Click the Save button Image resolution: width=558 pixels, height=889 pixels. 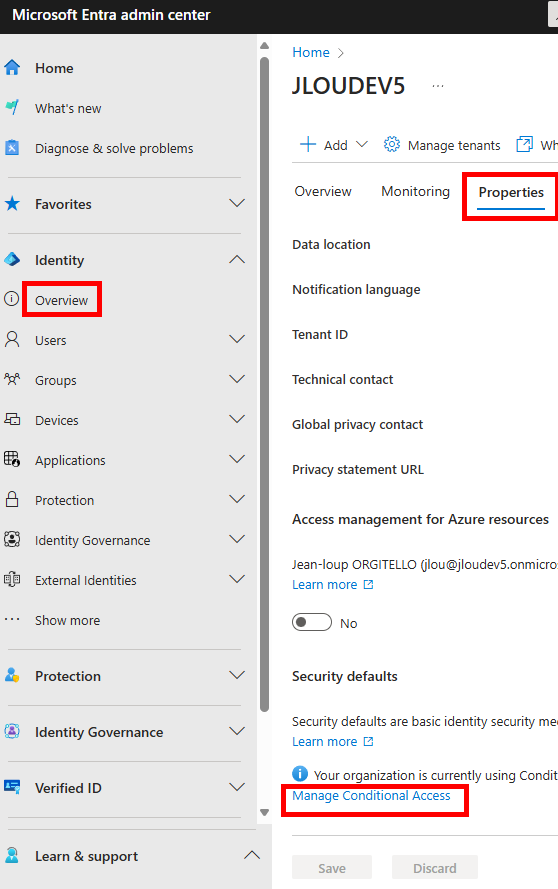click(332, 868)
